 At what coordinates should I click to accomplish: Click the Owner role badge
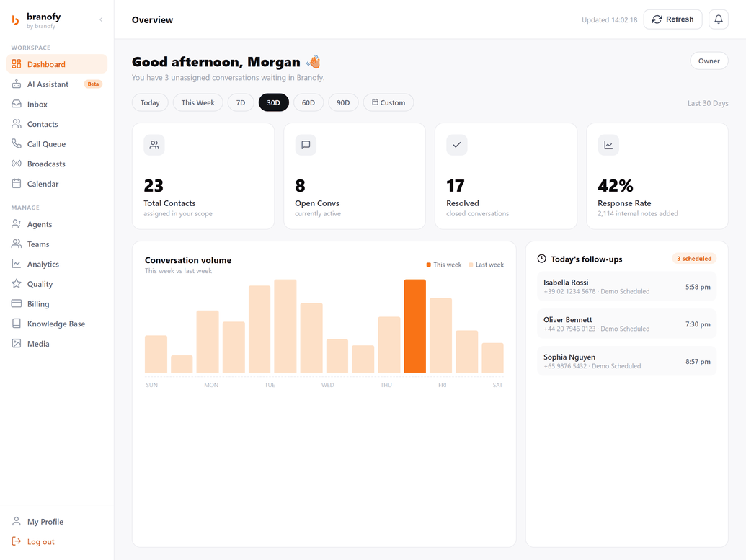coord(709,61)
